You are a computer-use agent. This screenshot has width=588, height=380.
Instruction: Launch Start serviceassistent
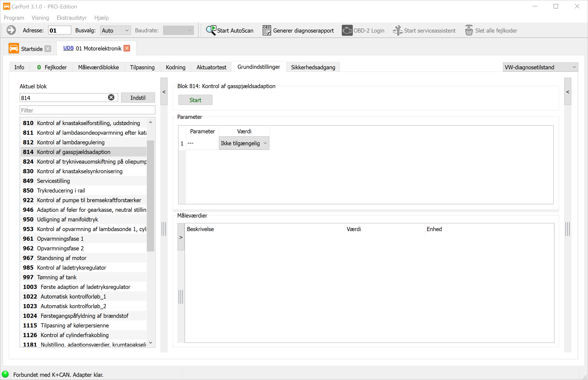click(x=424, y=30)
